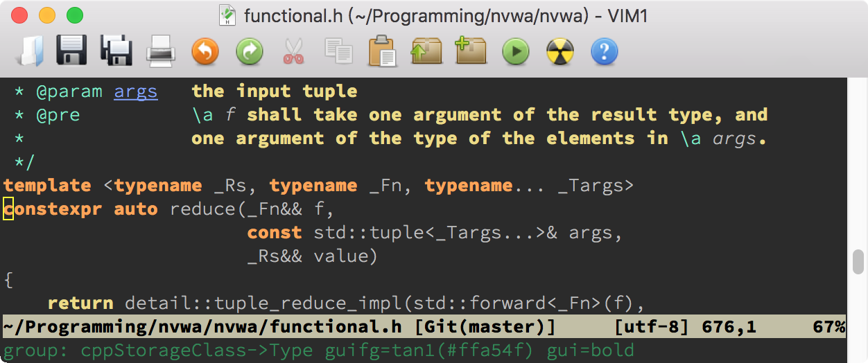Screen dimensions: 868x363
Task: Print the document using the printer icon
Action: (x=160, y=51)
